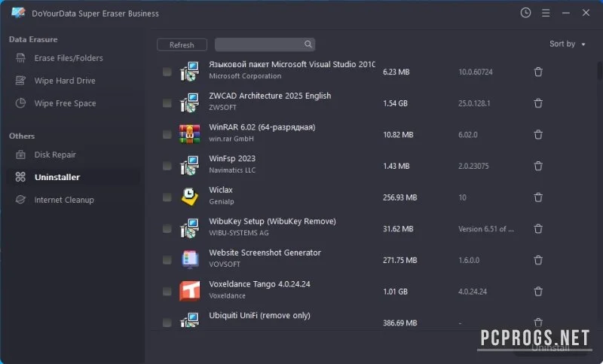Click the WinRAR books app icon
Image resolution: width=603 pixels, height=364 pixels.
coord(190,134)
